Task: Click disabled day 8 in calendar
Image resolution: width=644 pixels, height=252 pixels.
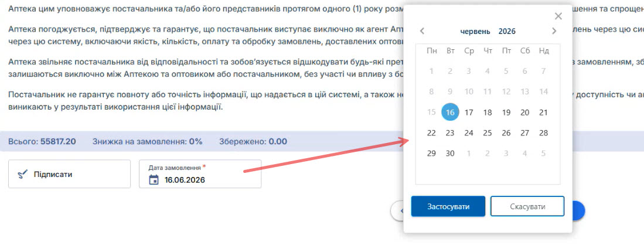Action: click(x=431, y=92)
